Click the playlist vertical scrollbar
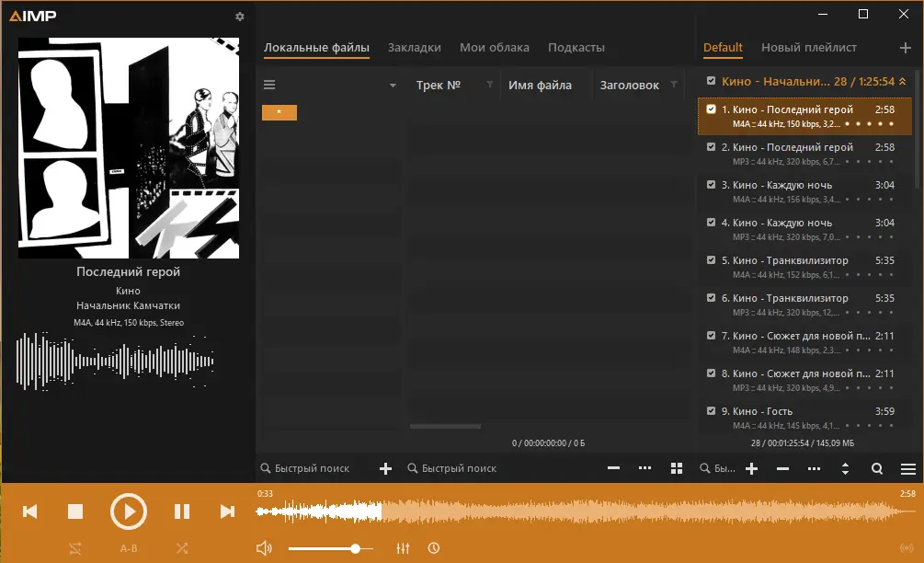 (917, 130)
